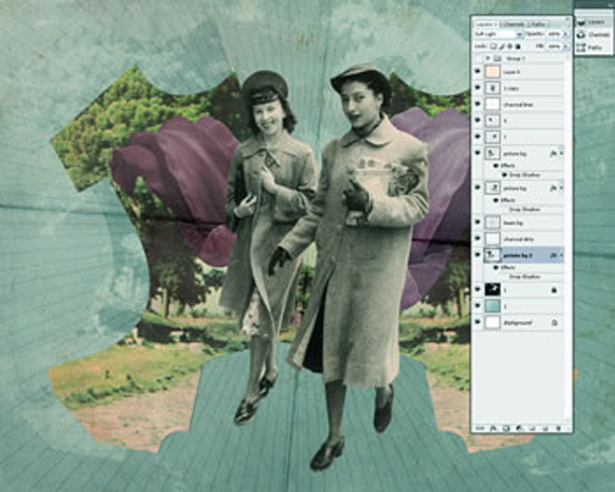Expand the Group 1 folder triangle
The image size is (615, 492).
coord(488,58)
